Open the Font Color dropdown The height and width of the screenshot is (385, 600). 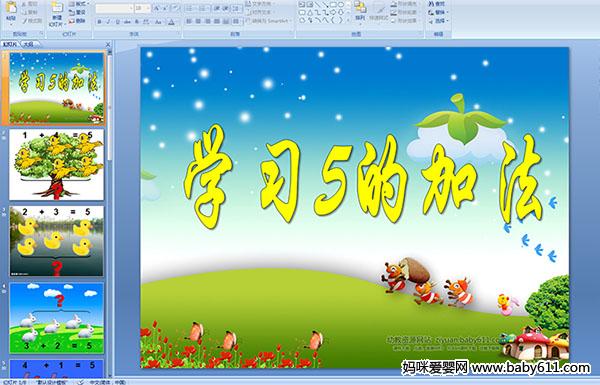click(x=171, y=22)
